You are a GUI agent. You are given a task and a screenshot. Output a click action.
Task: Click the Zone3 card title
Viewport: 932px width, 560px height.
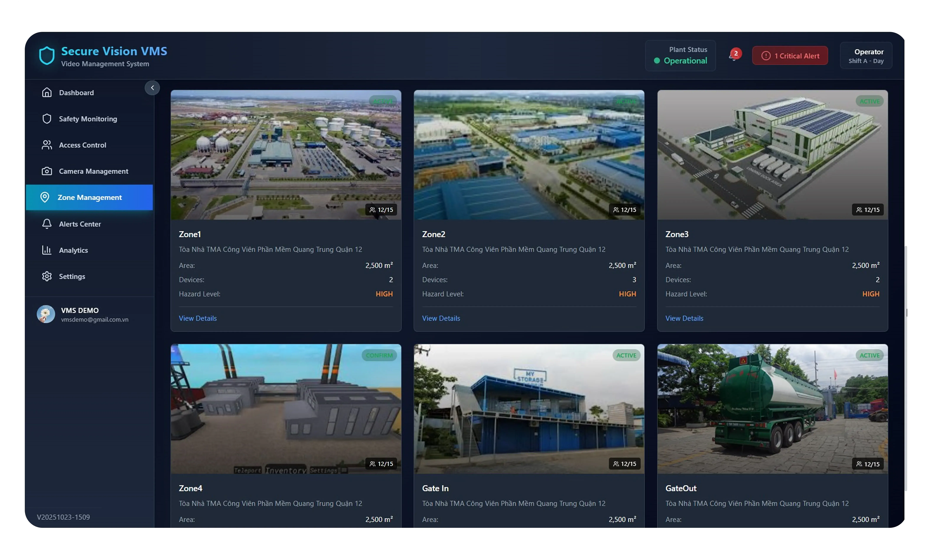click(x=677, y=234)
